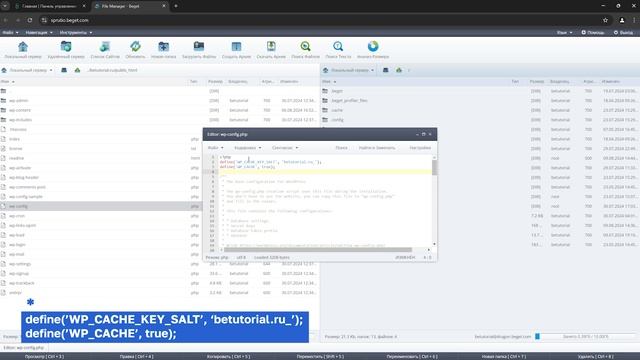Screen dimensions: 640x360
Task: Open the right panel Локальный сервер dropdown
Action: (x=349, y=70)
